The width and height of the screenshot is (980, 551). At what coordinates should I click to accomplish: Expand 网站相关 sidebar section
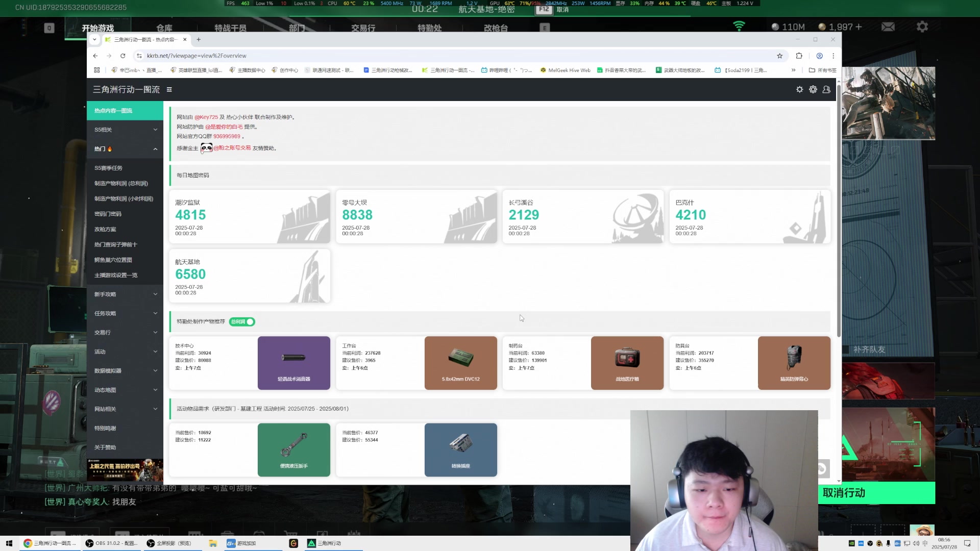pos(125,409)
